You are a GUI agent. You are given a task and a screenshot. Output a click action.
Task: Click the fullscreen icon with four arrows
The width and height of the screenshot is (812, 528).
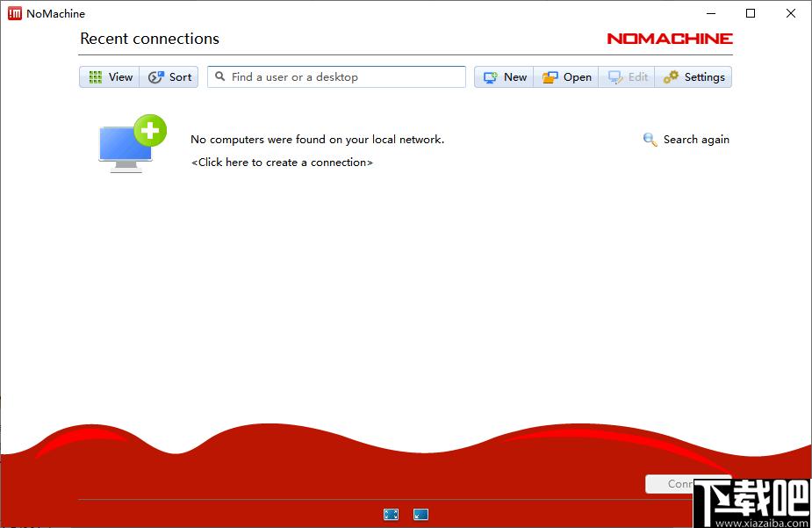point(391,514)
